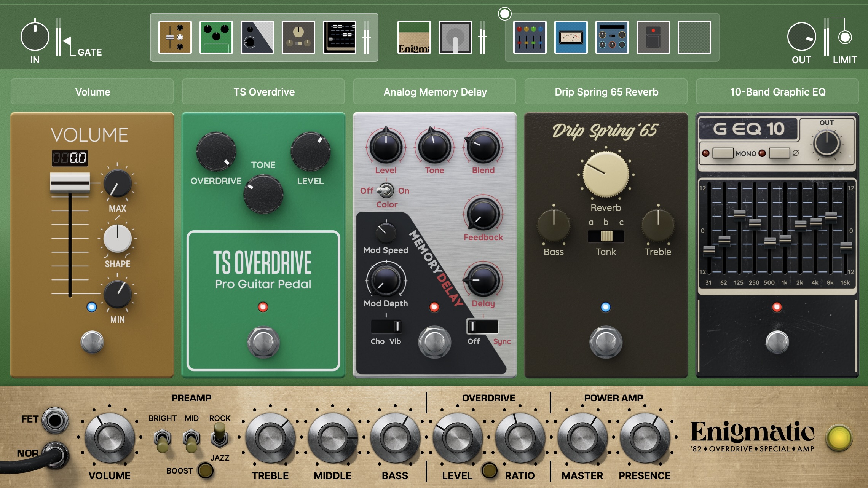The height and width of the screenshot is (488, 868).
Task: Flip the Color switch on the Memory Delay
Action: tap(386, 191)
